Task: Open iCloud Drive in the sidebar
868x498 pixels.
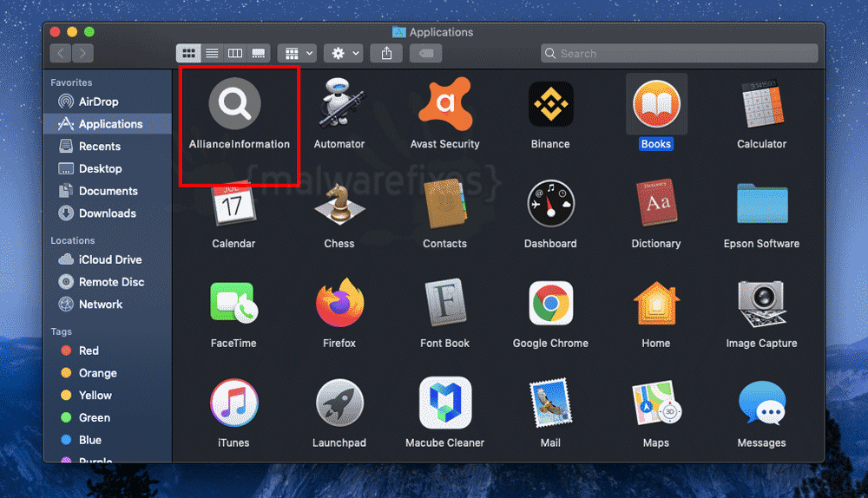Action: [108, 259]
